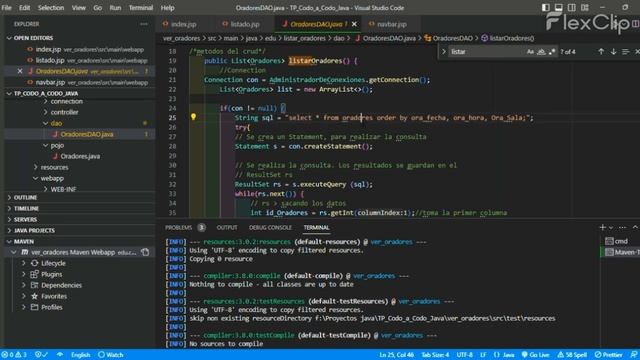Image resolution: width=640 pixels, height=360 pixels.
Task: Toggle Match Case in find widget
Action: 530,51
